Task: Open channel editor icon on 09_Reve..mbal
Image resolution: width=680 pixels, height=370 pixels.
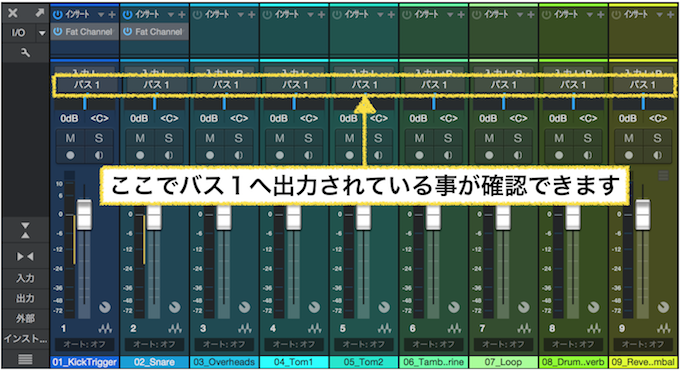Action: point(664,328)
